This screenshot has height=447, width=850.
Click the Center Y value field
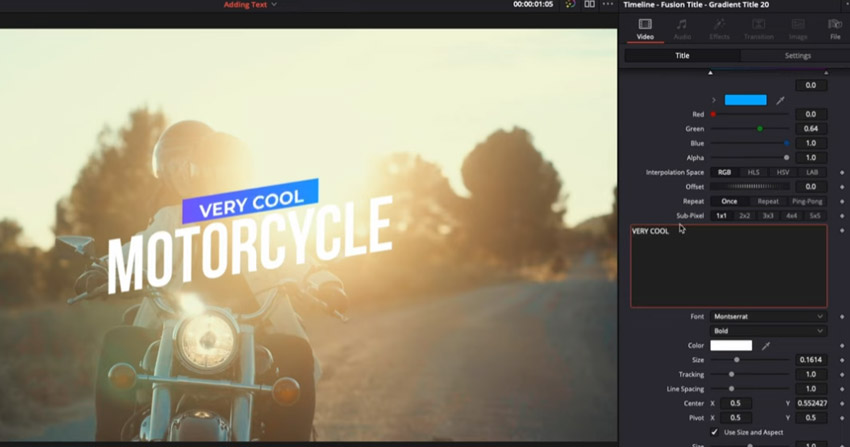pos(812,403)
